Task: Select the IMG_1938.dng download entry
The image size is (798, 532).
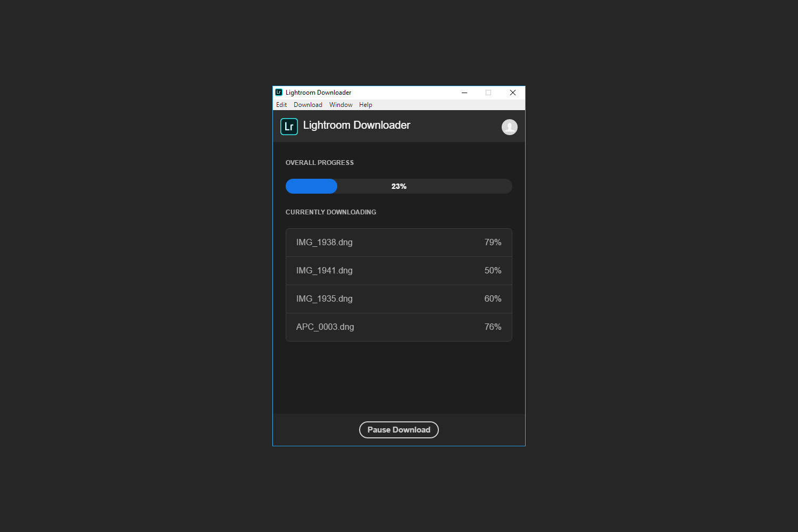Action: [x=398, y=242]
